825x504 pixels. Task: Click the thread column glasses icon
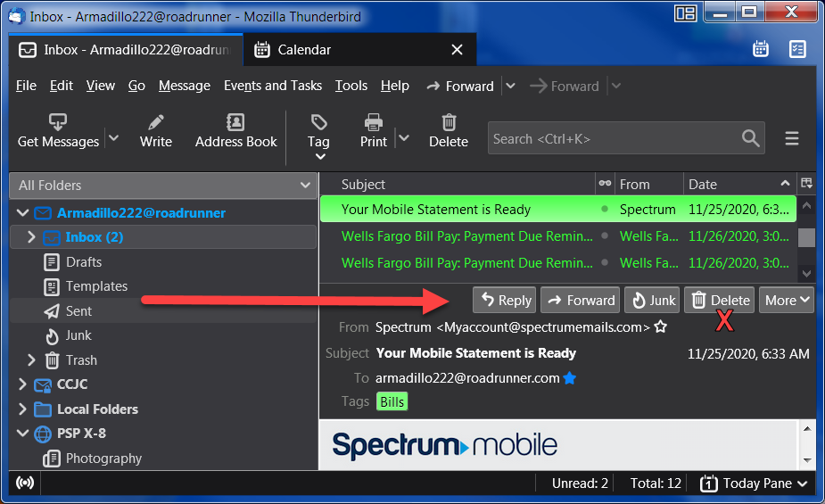605,184
